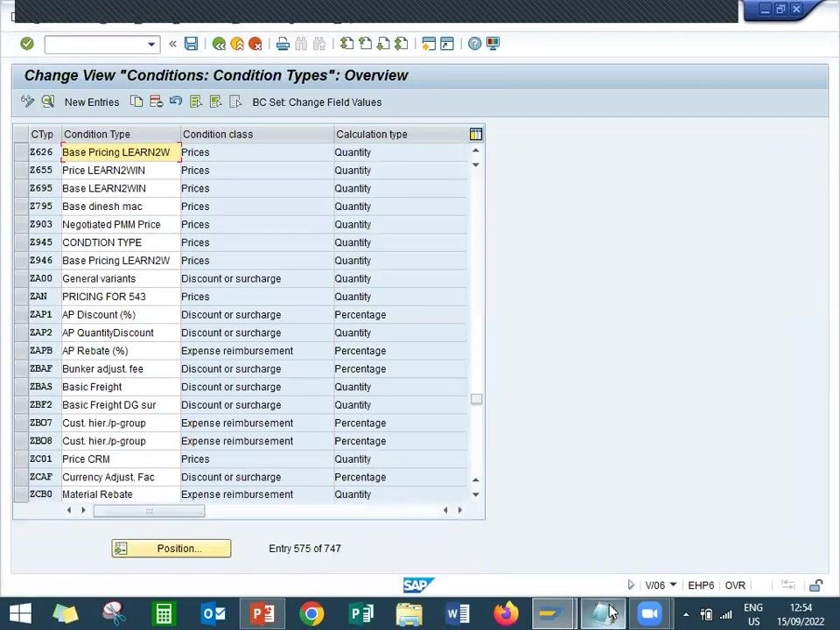Open the table settings configuration icon

476,134
